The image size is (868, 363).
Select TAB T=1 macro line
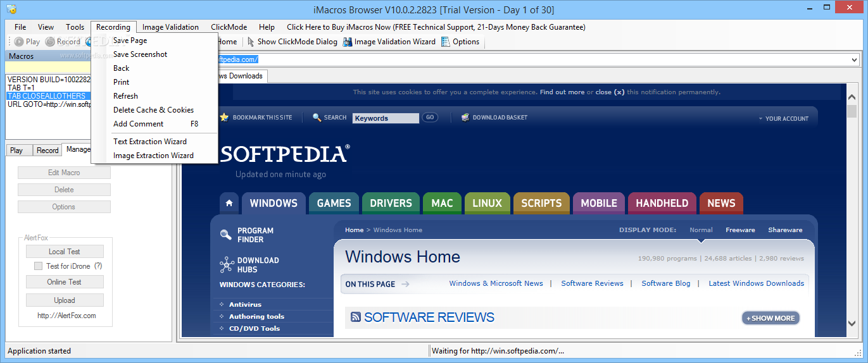22,88
